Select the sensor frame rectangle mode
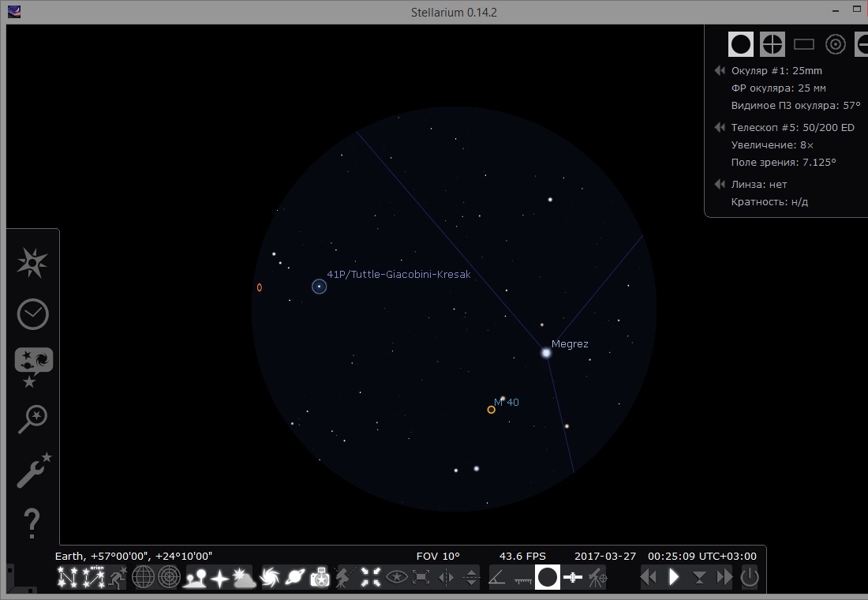868x600 pixels. 803,44
